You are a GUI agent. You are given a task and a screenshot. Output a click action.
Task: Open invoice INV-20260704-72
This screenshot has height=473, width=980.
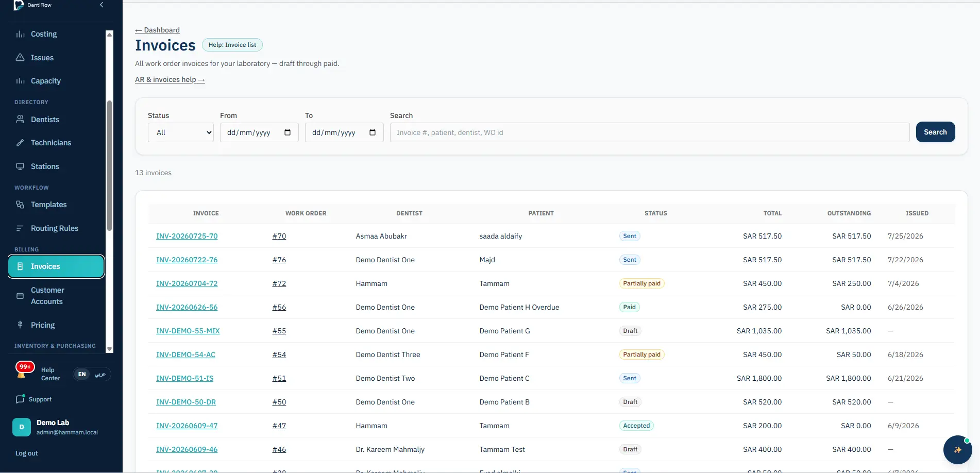pos(187,283)
